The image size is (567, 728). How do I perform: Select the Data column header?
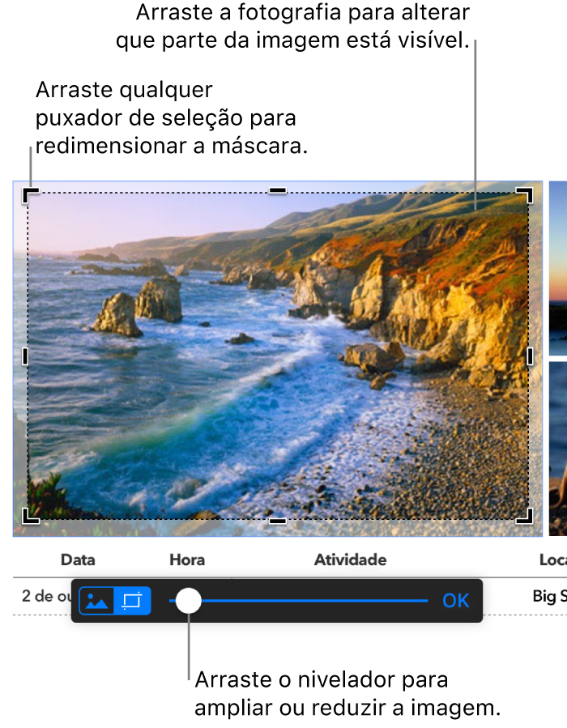pos(78,560)
